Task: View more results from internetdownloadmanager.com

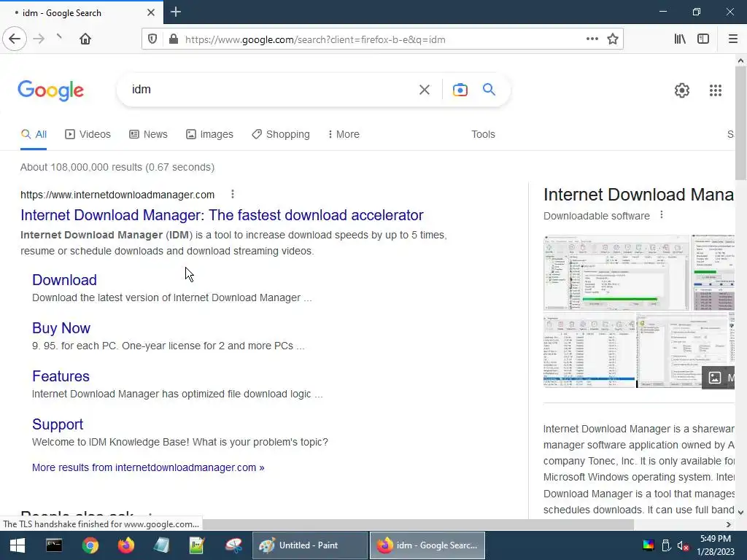Action: [148, 467]
